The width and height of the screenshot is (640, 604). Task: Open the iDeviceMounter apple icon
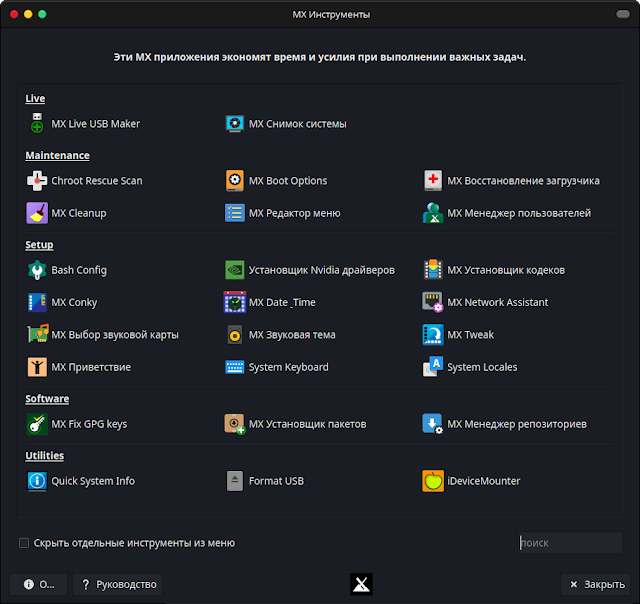[433, 481]
